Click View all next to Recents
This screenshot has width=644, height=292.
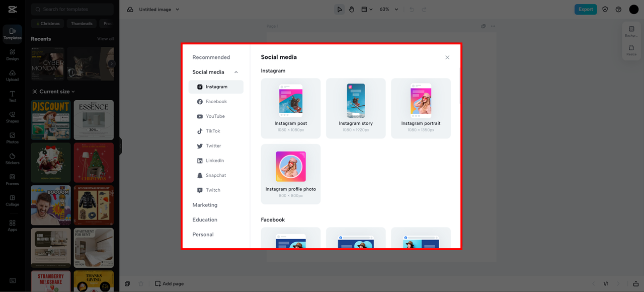(x=105, y=39)
